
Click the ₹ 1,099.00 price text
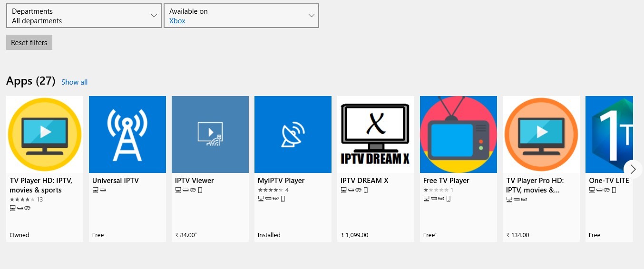pyautogui.click(x=354, y=235)
